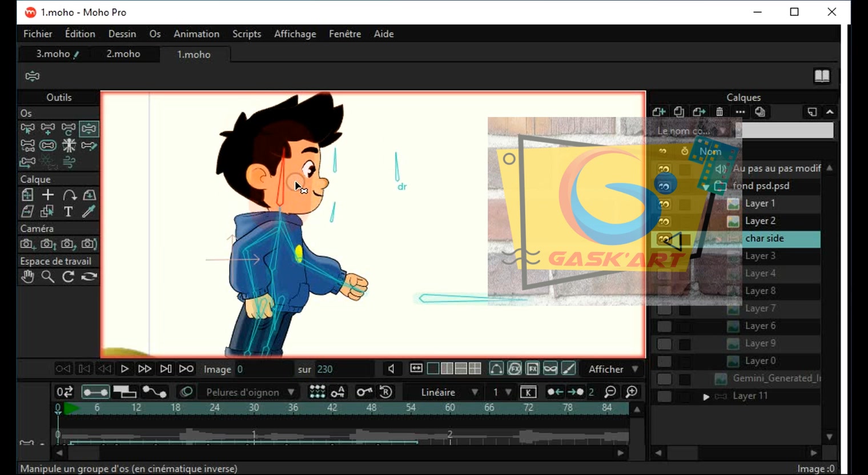Viewport: 868px width, 475px height.
Task: Zoom out the timeline with minus magnifier
Action: tap(610, 392)
